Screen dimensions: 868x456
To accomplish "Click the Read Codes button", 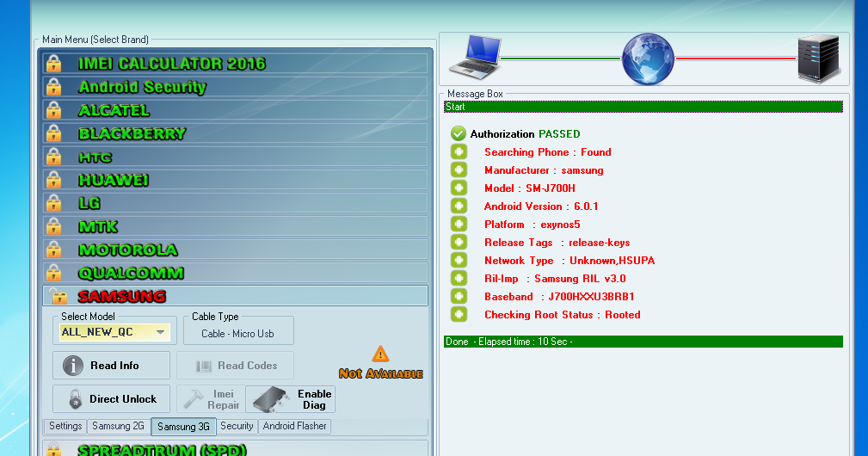I will click(235, 366).
